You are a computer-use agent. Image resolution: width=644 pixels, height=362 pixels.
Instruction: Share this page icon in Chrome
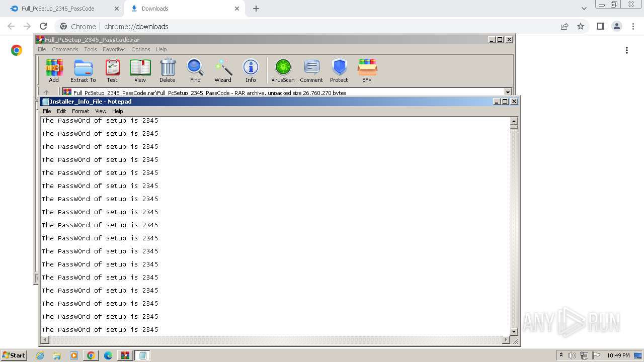[x=565, y=26]
